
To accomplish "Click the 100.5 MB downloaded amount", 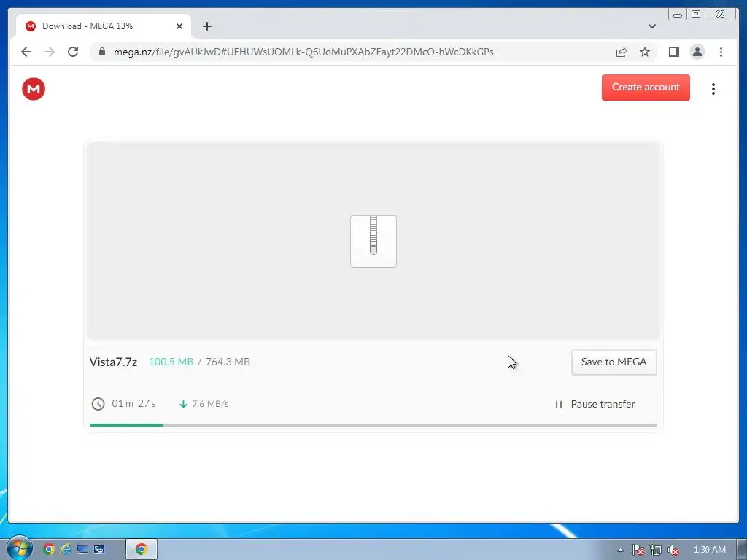I will [x=171, y=362].
